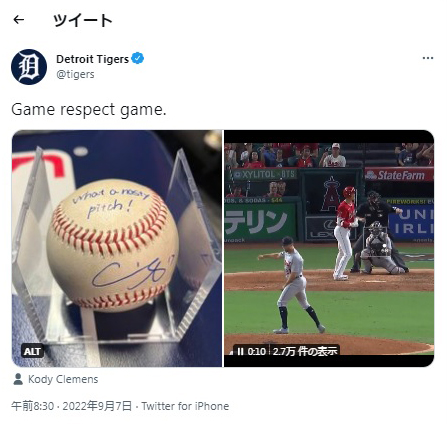The image size is (447, 424).
Task: Click the person icon beside Kody Clemens
Action: click(18, 379)
